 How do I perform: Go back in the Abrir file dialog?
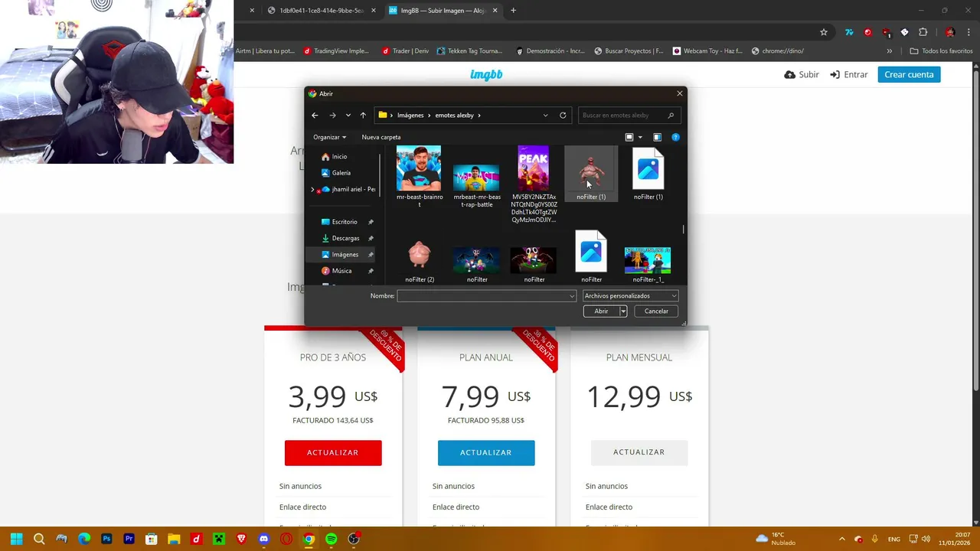coord(315,116)
